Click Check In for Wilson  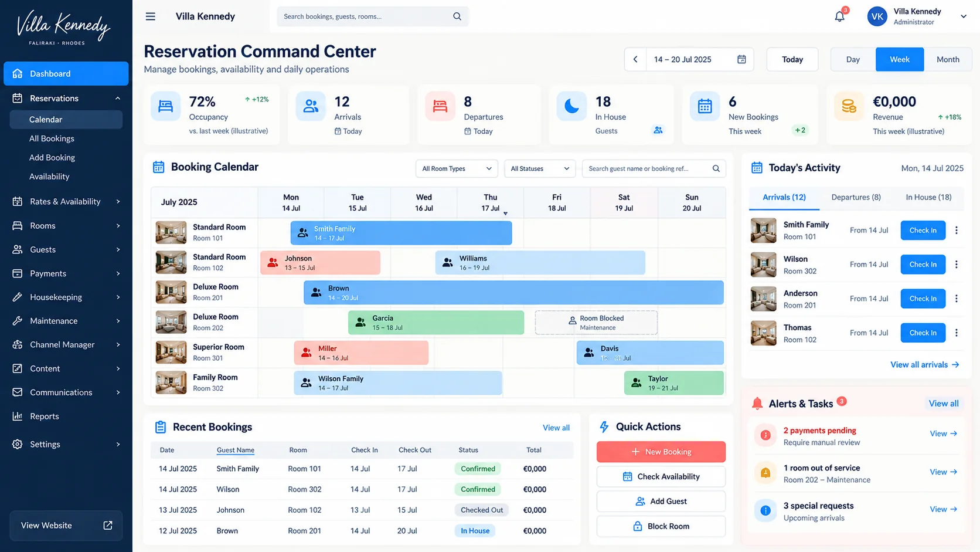point(923,265)
